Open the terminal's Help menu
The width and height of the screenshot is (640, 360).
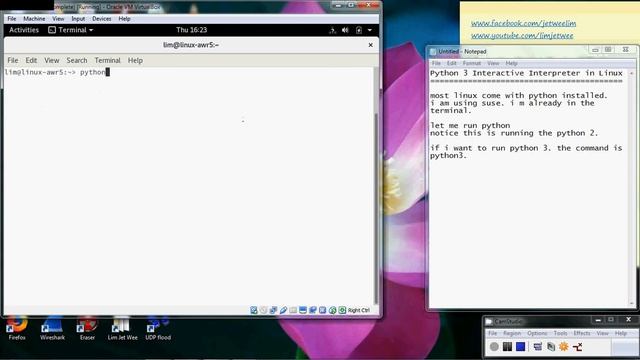click(135, 60)
